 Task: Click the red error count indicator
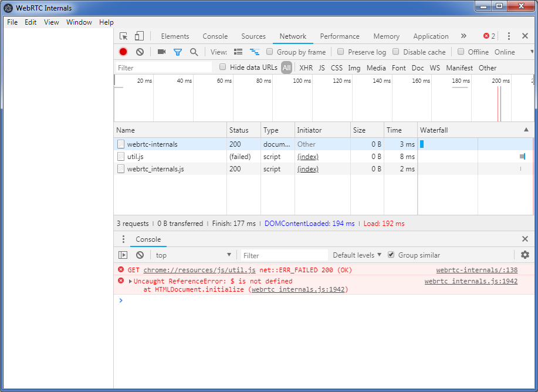(x=489, y=36)
